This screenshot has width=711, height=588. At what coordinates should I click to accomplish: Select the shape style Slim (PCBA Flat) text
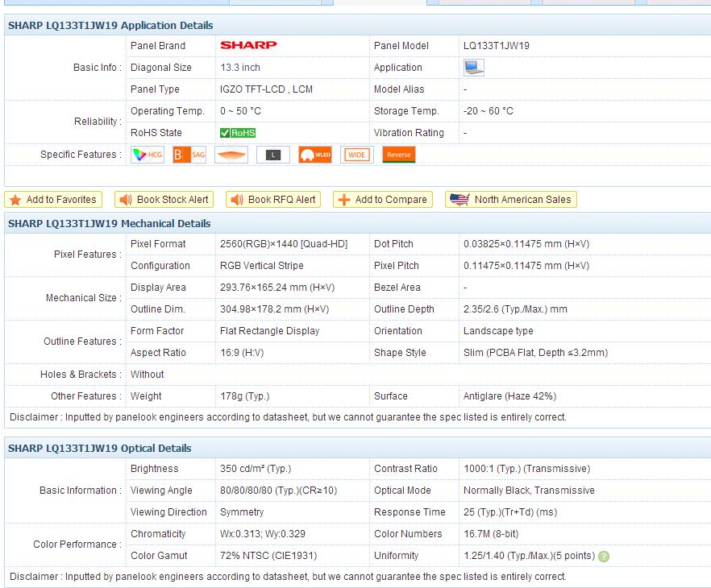point(535,353)
